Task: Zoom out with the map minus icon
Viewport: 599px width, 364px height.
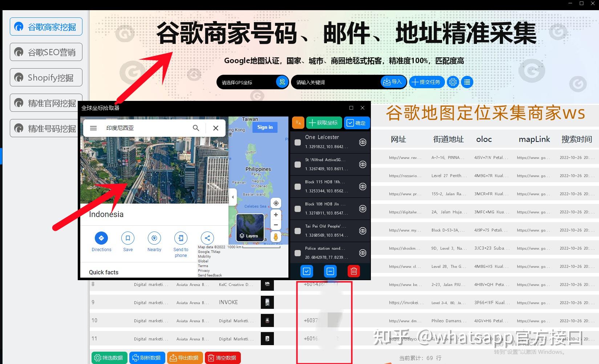Action: coord(276,225)
